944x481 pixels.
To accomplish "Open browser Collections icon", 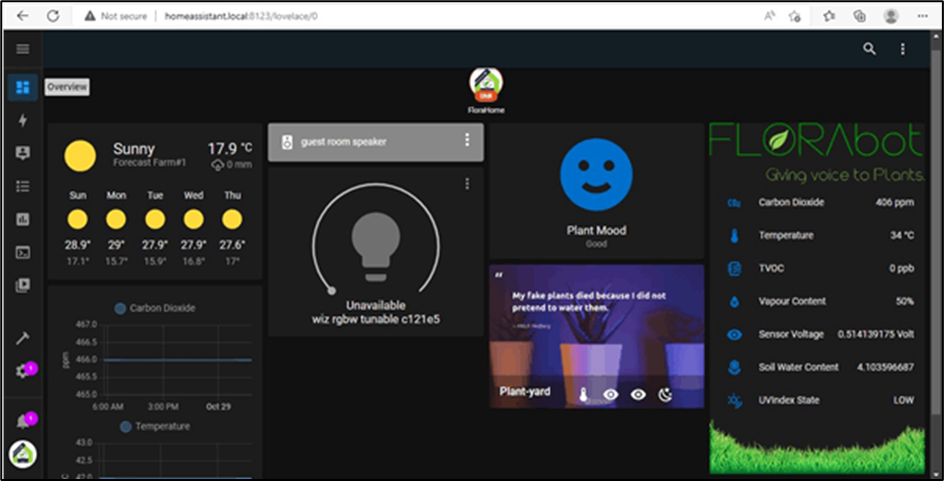I will click(860, 16).
